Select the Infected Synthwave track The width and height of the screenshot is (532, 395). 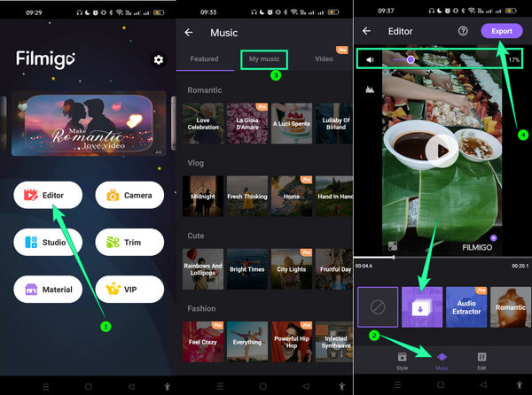tap(334, 342)
